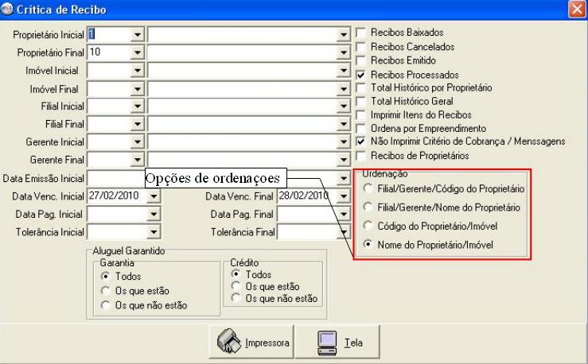The image size is (588, 364).
Task: Open the Proprietário Inicial code dropdown
Action: [137, 35]
